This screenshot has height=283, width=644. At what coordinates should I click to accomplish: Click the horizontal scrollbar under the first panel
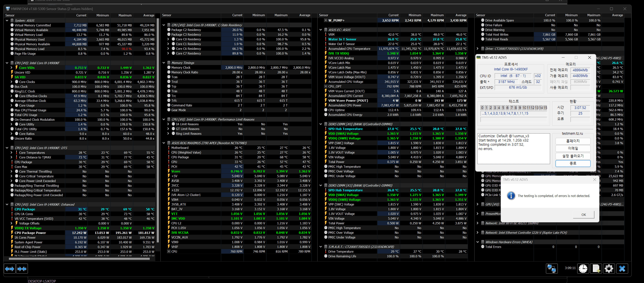pyautogui.click(x=79, y=259)
